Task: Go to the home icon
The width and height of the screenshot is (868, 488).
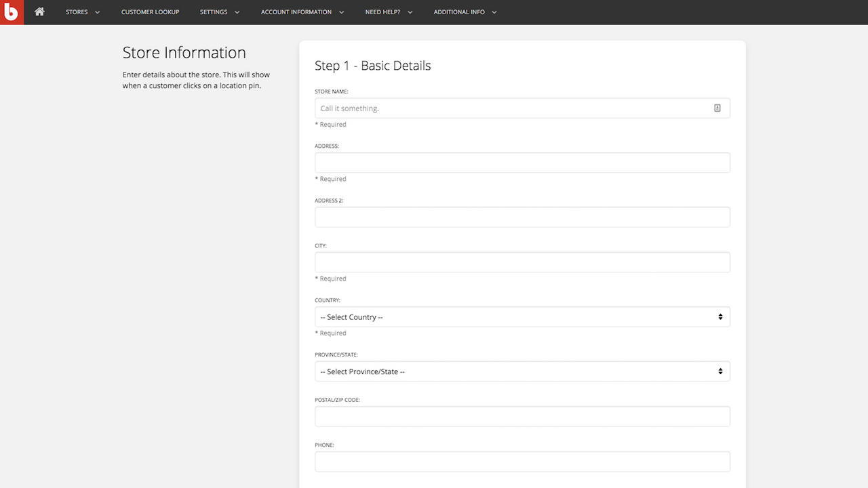Action: click(x=39, y=12)
